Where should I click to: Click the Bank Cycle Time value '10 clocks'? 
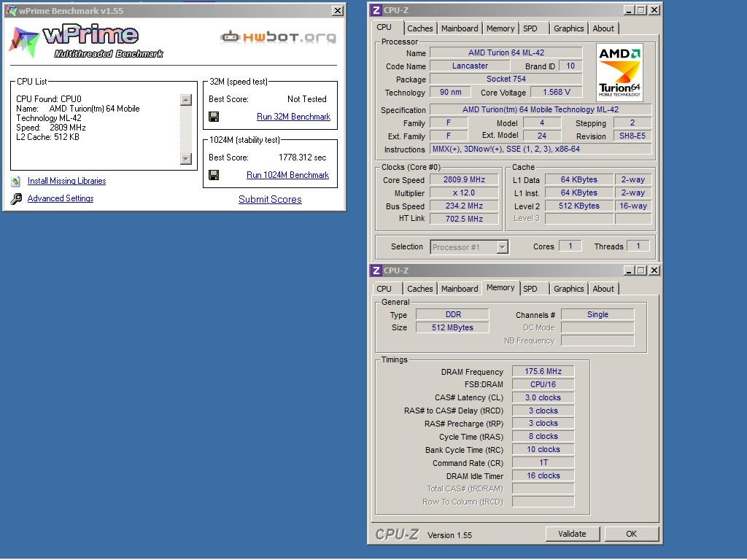coord(543,449)
